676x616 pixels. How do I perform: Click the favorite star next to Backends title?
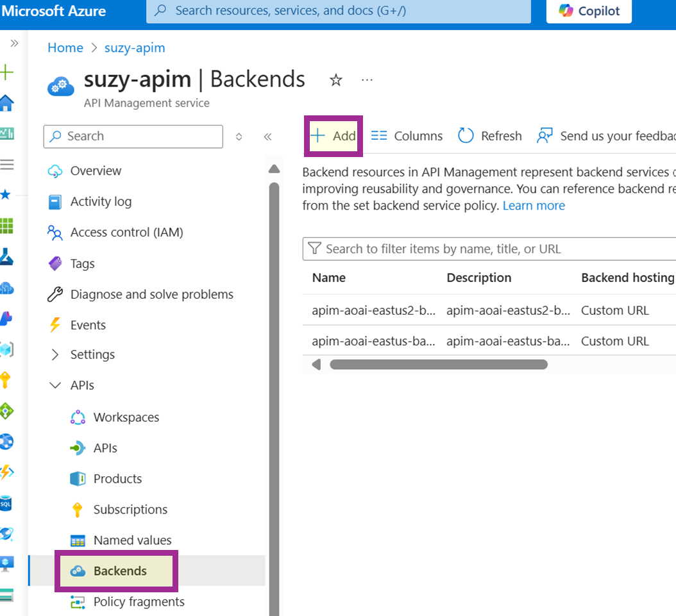coord(335,80)
